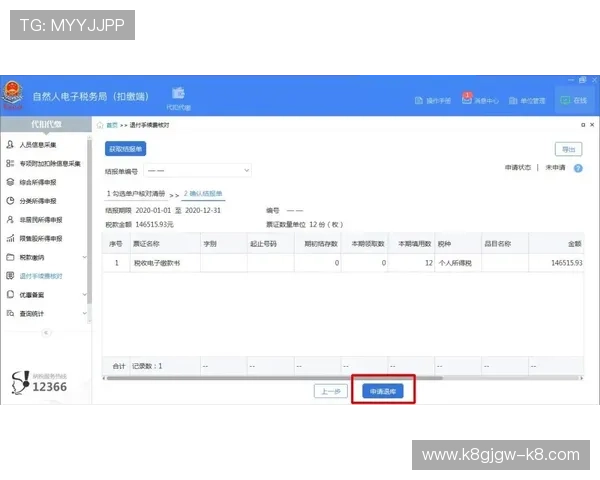Switch to step 1 勾选单户核对清册

click(x=136, y=194)
